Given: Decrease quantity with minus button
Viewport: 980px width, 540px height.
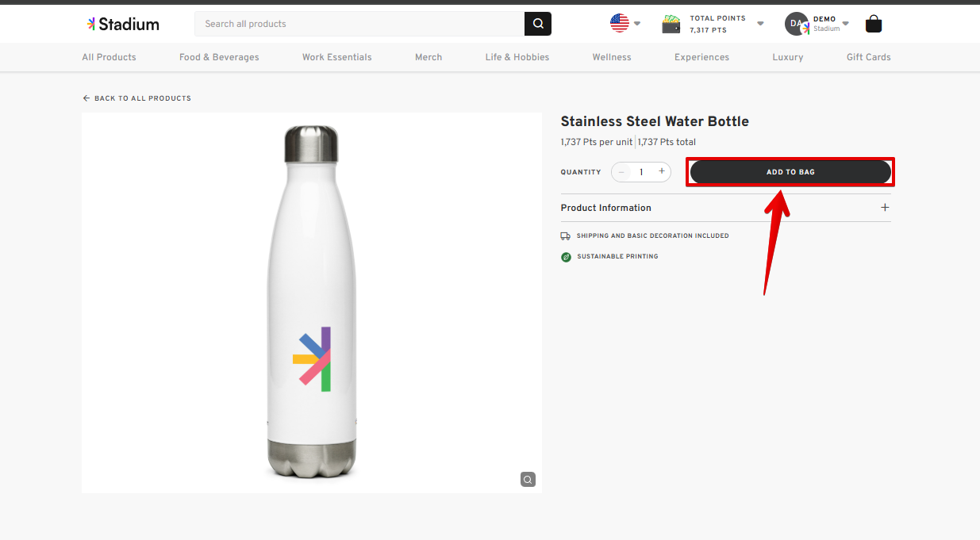Looking at the screenshot, I should pyautogui.click(x=621, y=172).
